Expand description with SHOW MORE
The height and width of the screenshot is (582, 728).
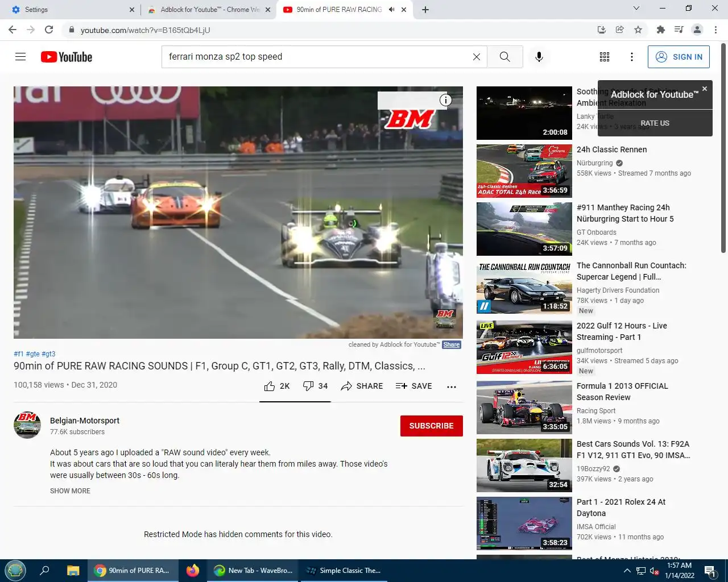70,491
